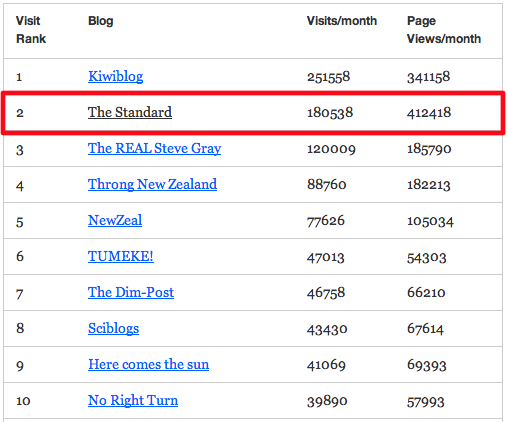The height and width of the screenshot is (422, 508).
Task: Select The Standard's visits value 180538
Action: pyautogui.click(x=330, y=113)
